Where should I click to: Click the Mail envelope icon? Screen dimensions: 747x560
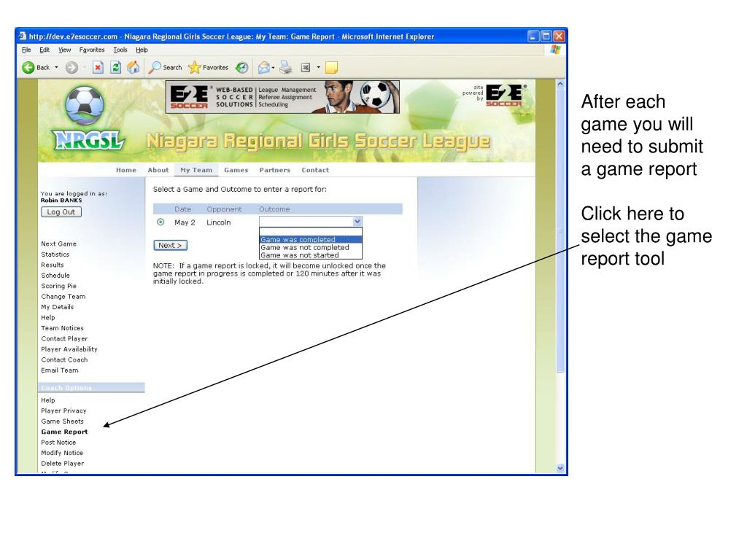pos(263,68)
